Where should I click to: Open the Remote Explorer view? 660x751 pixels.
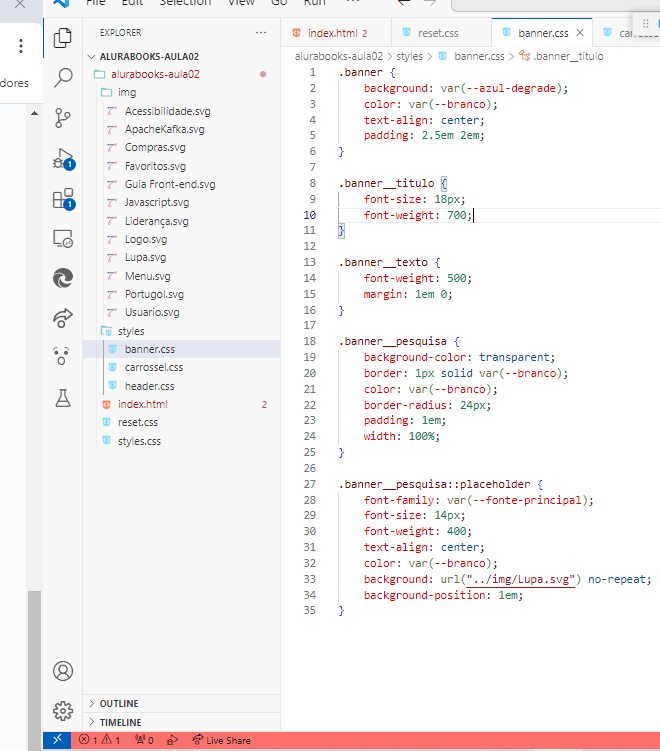click(x=63, y=238)
